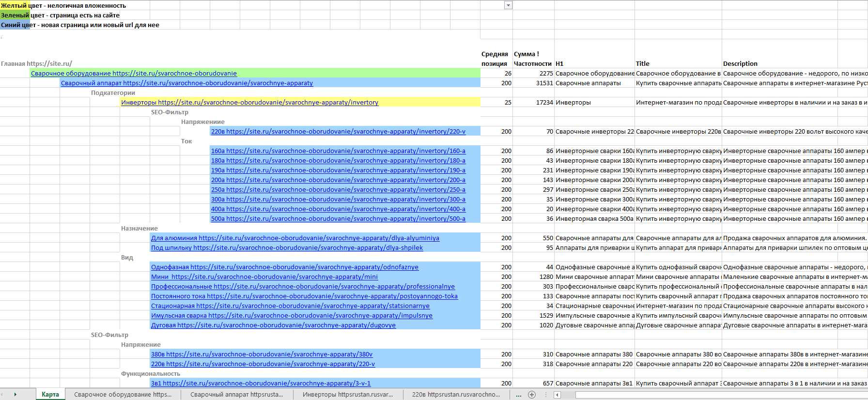Open the Сварочный аппарат svarochnye-apparaty link
The height and width of the screenshot is (400, 868).
pos(187,83)
